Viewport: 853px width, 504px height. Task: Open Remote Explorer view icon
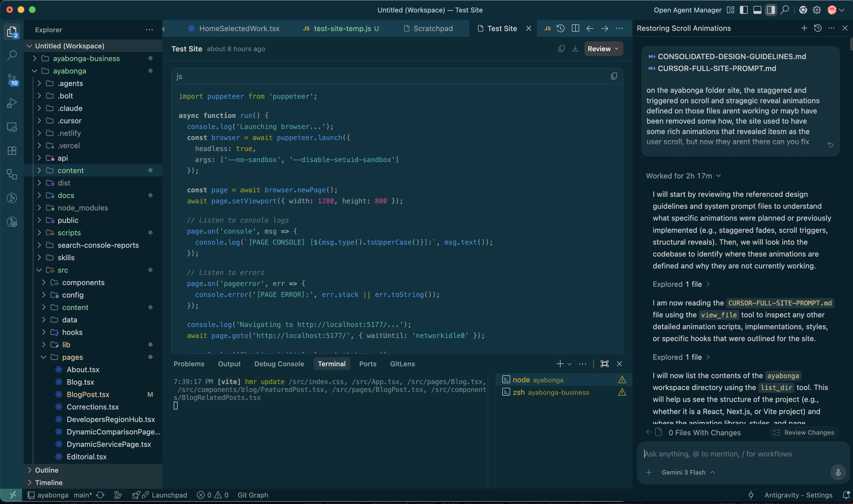(x=12, y=127)
